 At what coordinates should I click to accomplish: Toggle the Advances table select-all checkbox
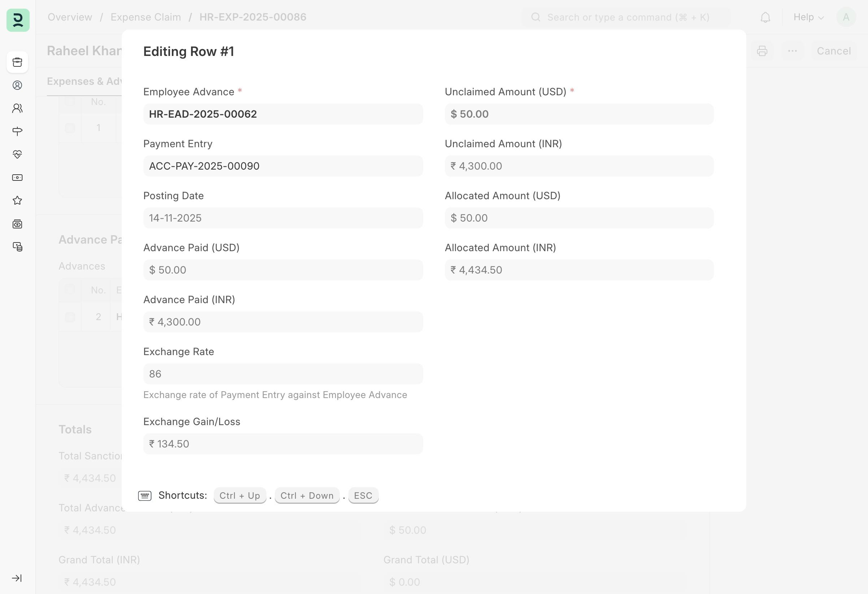tap(70, 290)
